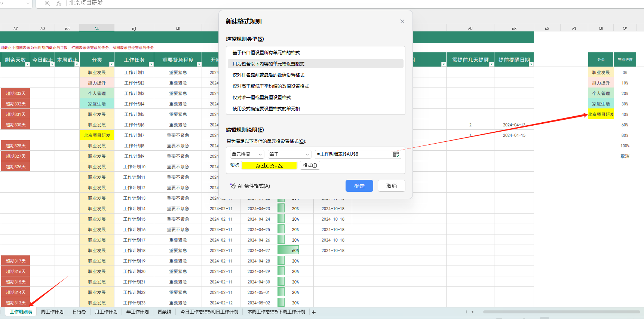Image resolution: width=644 pixels, height=319 pixels.
Task: Select column header AU
Action: tap(601, 28)
